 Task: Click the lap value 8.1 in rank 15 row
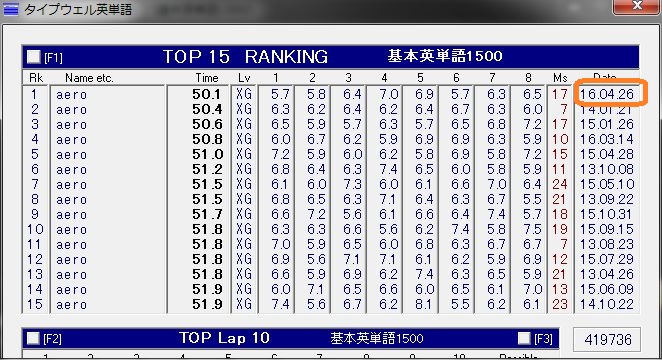pos(424,304)
